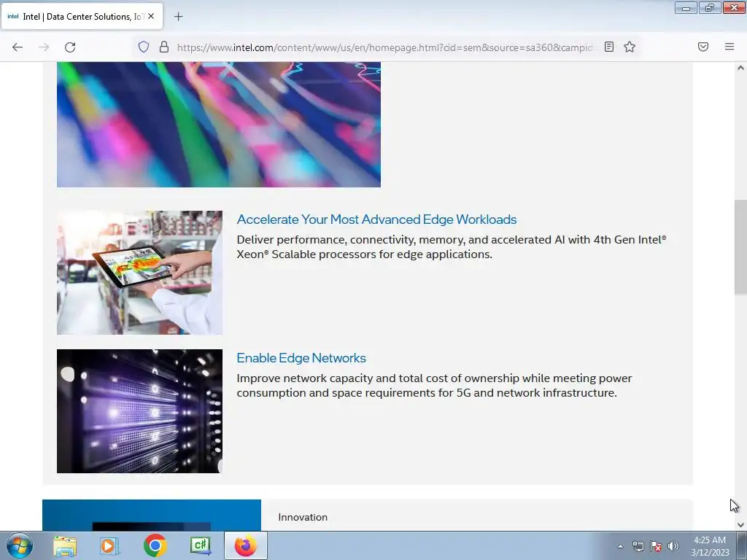The width and height of the screenshot is (747, 560).
Task: Open Firefox application hamburger menu
Action: 729,47
